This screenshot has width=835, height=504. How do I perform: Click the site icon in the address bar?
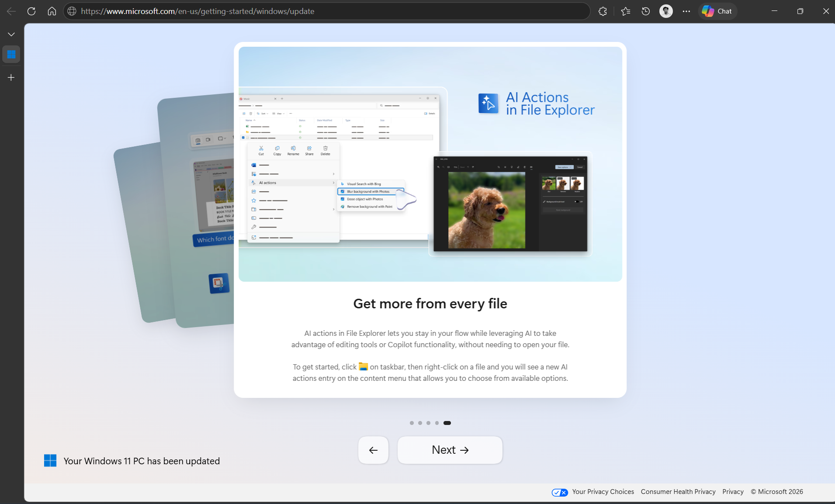71,11
